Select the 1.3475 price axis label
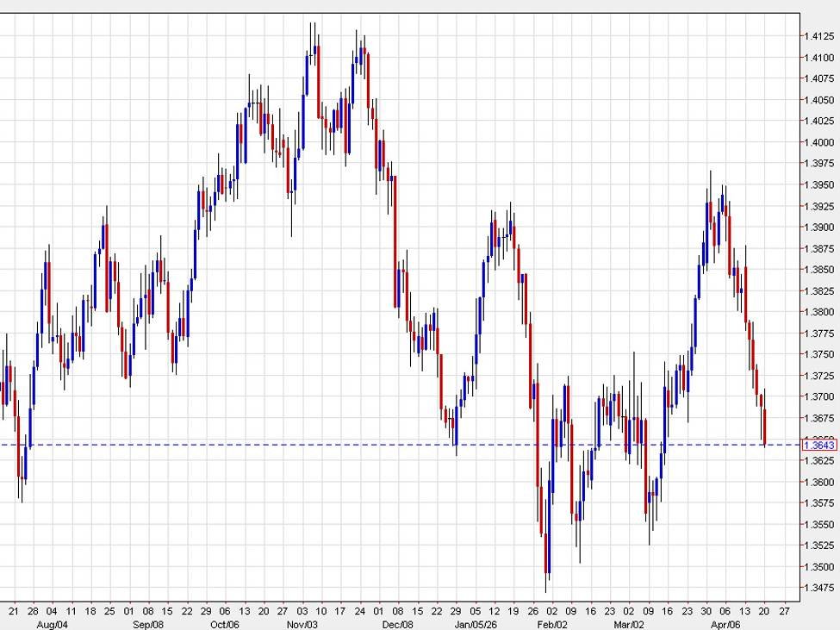The image size is (840, 630). pos(817,589)
